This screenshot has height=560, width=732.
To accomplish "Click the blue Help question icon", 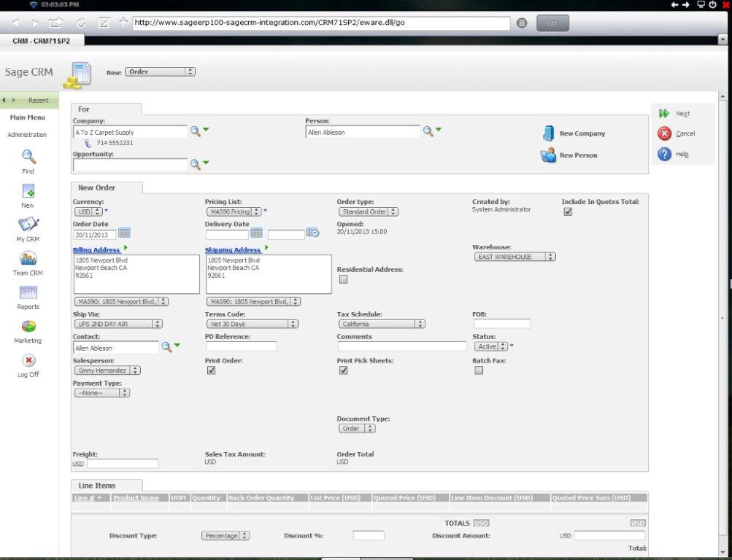I will pos(664,155).
